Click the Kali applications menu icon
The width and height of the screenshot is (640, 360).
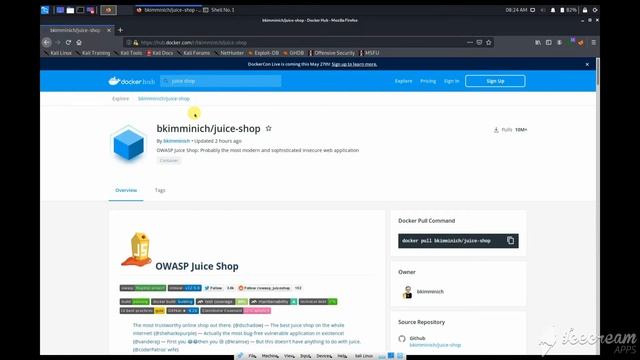(45, 10)
